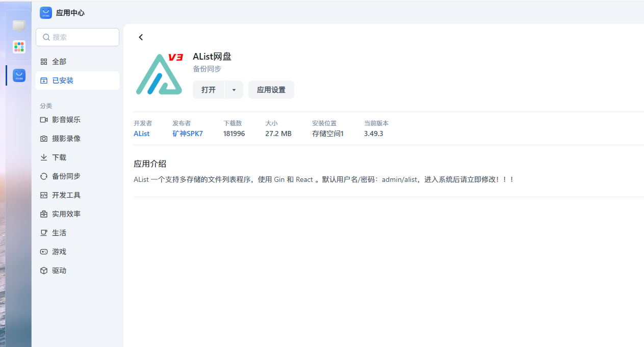
Task: Click the AList网盘 app title
Action: click(212, 57)
